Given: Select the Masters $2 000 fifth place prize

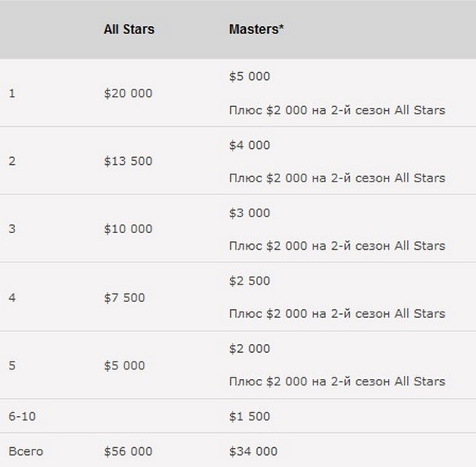Looking at the screenshot, I should point(250,349).
